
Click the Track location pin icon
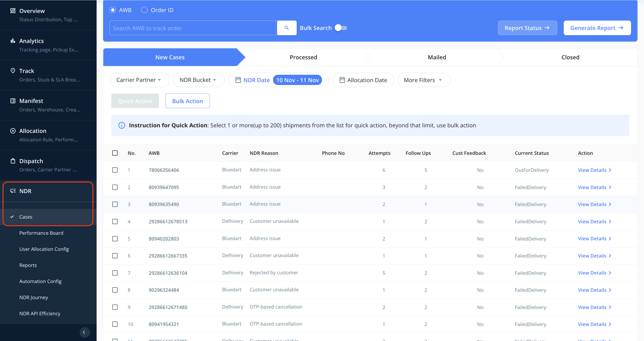pos(13,70)
